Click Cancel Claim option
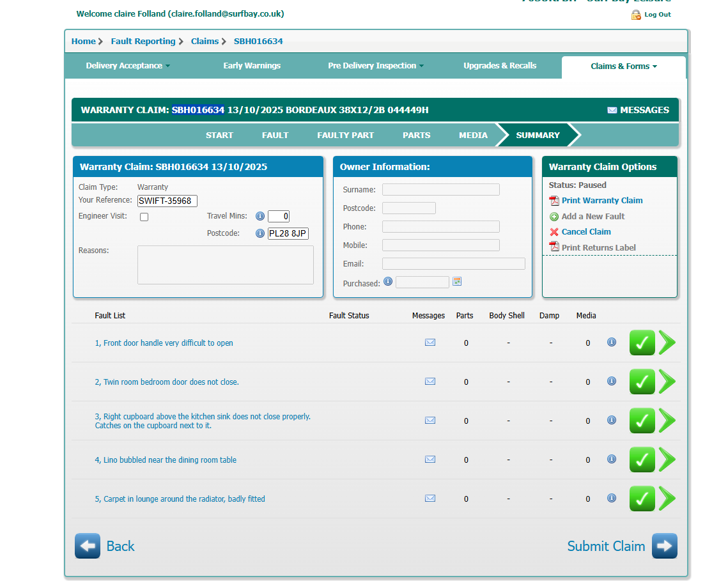Image resolution: width=728 pixels, height=581 pixels. (x=585, y=232)
